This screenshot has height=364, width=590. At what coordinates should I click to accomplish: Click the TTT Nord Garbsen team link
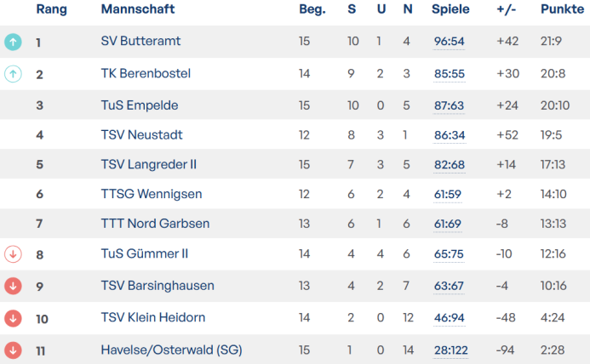click(x=155, y=224)
